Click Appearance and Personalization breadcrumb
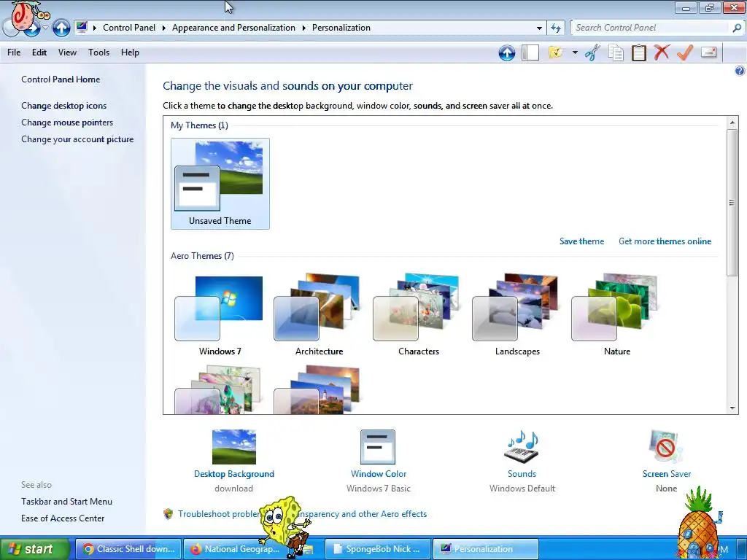The height and width of the screenshot is (560, 747). tap(233, 28)
